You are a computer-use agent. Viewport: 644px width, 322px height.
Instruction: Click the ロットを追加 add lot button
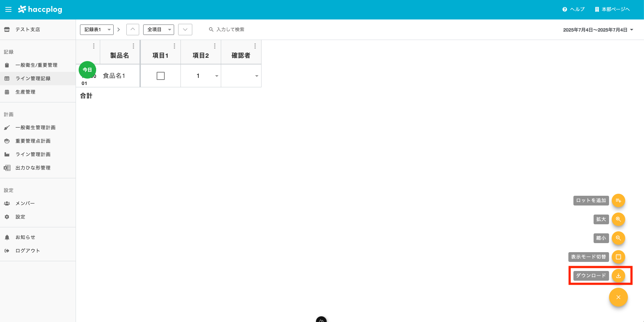tap(618, 200)
